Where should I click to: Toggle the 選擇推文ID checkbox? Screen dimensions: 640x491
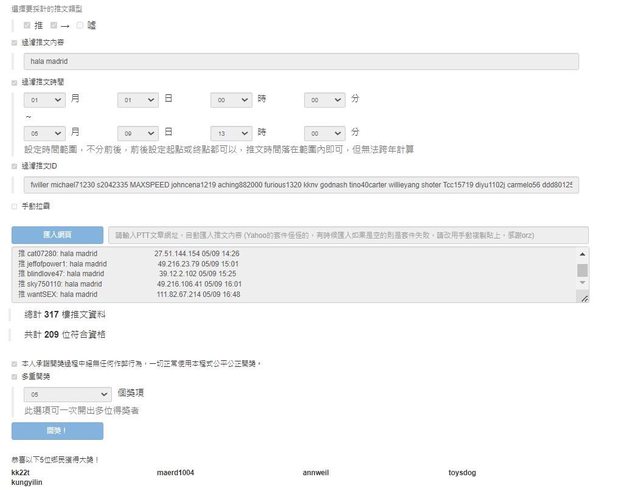pos(14,166)
